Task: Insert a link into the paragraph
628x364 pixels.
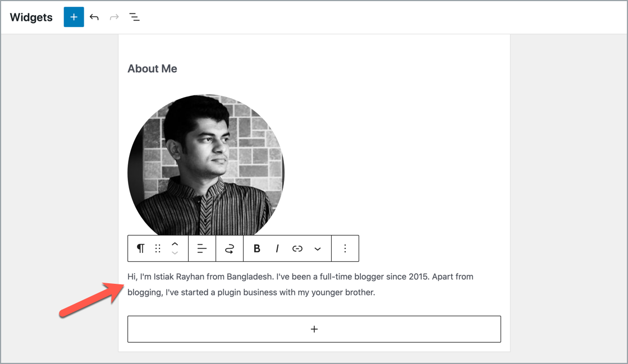Action: (297, 248)
